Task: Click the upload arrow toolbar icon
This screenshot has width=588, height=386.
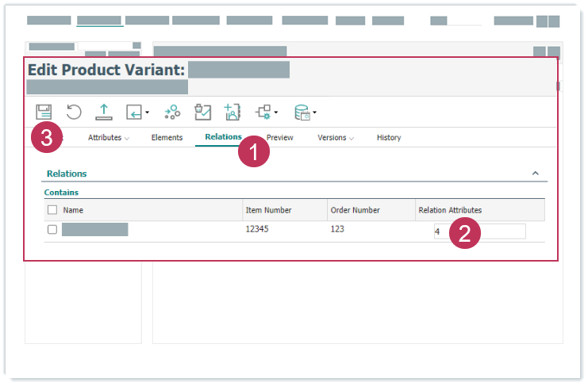Action: tap(103, 112)
